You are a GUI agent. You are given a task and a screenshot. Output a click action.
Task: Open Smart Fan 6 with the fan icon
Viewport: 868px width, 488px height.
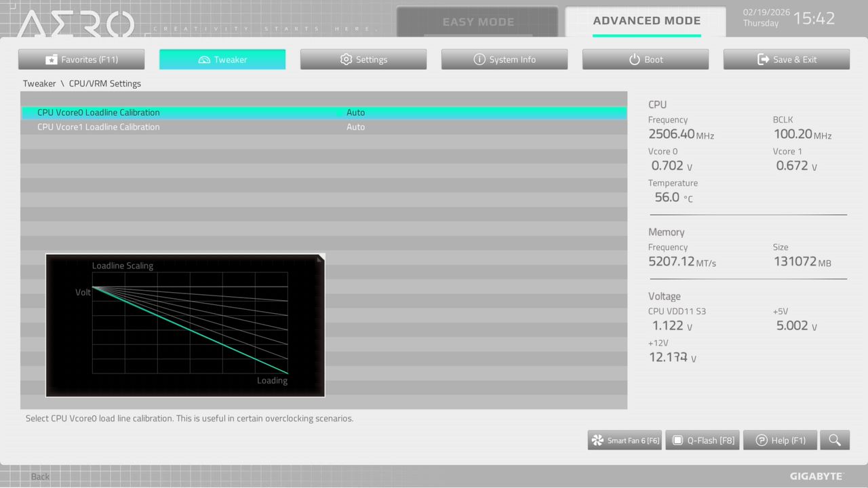coord(599,440)
